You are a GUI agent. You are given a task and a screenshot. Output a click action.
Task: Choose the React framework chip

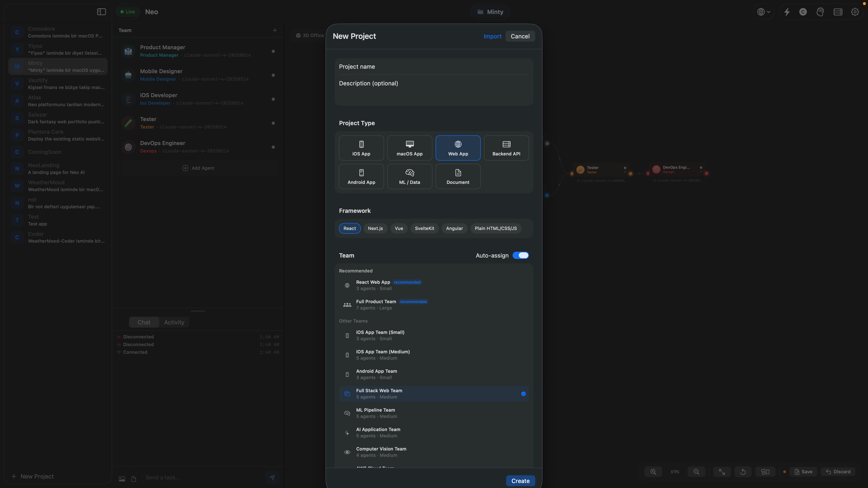click(x=350, y=228)
